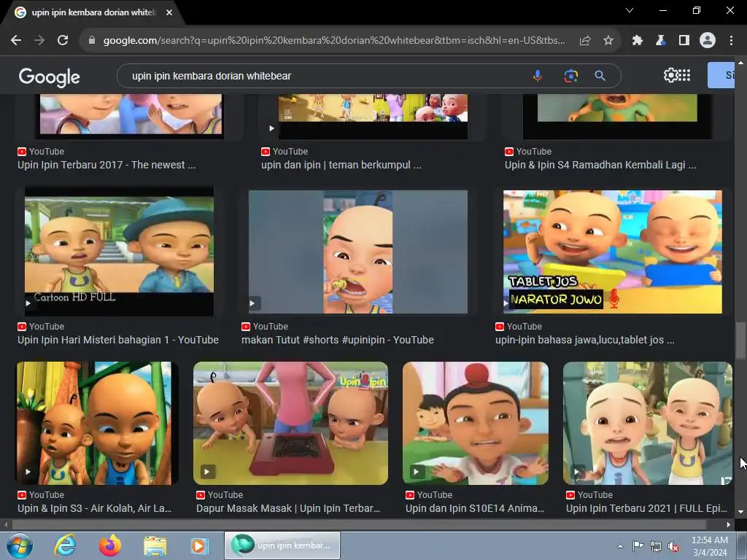Open the 'Upin dan Ipin S10E14' thumbnail
Screen dimensions: 747x560
tap(476, 424)
